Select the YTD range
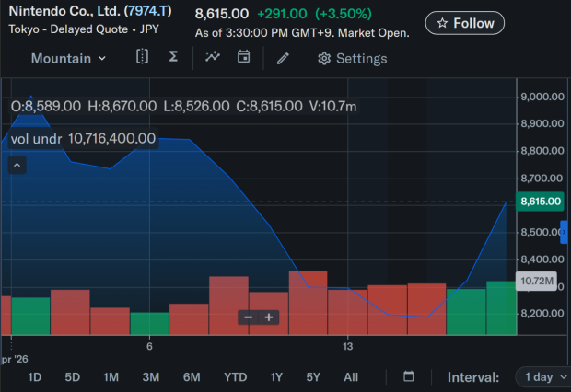The width and height of the screenshot is (571, 392). pyautogui.click(x=235, y=377)
